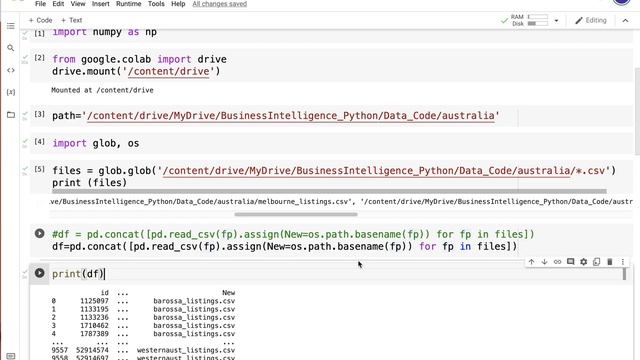Image resolution: width=640 pixels, height=360 pixels.
Task: Click the import numpy as np line
Action: point(104,32)
